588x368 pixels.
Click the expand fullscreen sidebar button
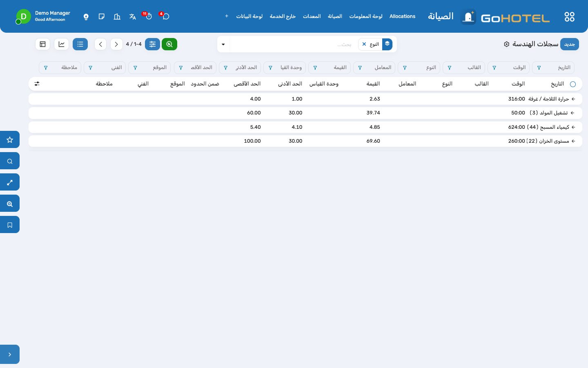click(10, 182)
